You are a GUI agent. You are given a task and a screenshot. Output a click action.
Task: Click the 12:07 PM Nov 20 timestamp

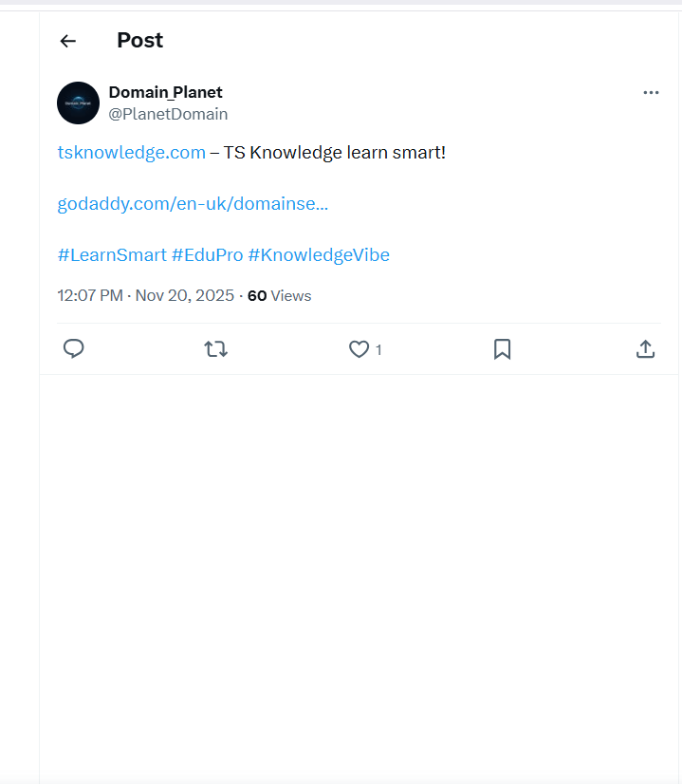tap(145, 295)
